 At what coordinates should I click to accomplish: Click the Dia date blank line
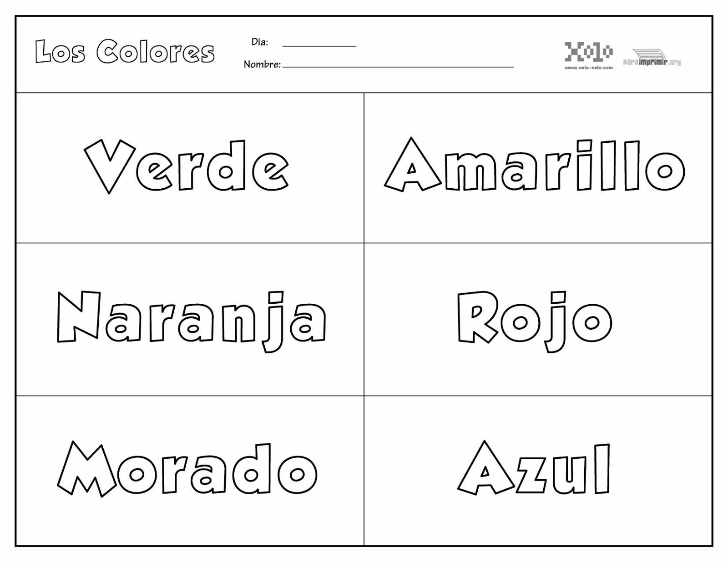tap(319, 45)
